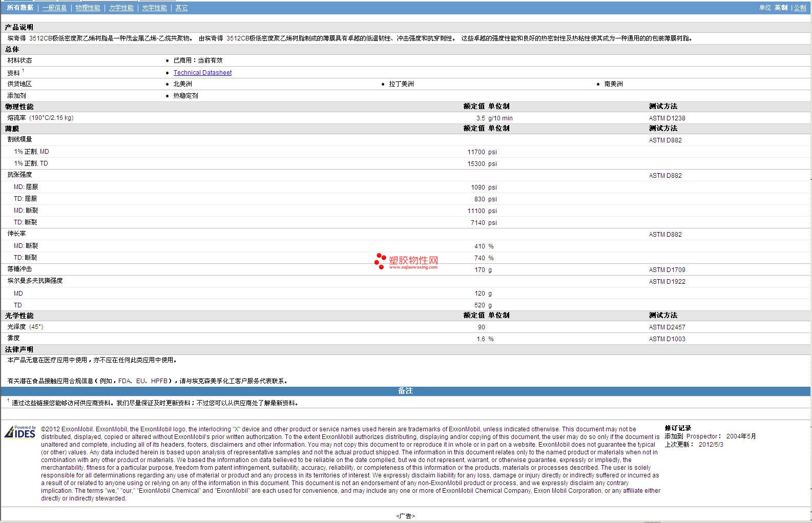This screenshot has width=812, height=523.
Task: Click the 备注 blue header bar
Action: tap(405, 391)
